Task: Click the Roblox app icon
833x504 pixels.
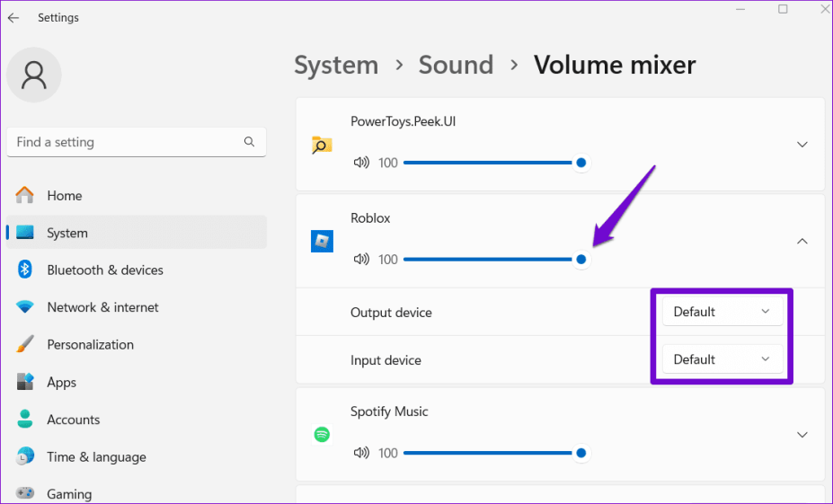Action: pos(322,241)
